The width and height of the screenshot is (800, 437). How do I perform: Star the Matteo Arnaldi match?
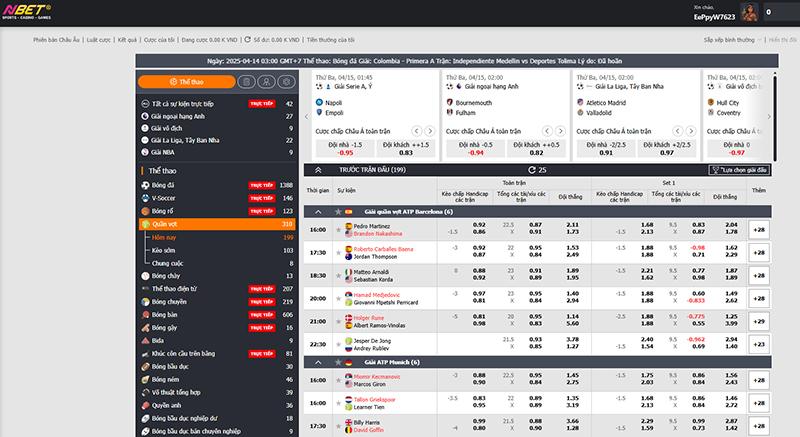338,276
